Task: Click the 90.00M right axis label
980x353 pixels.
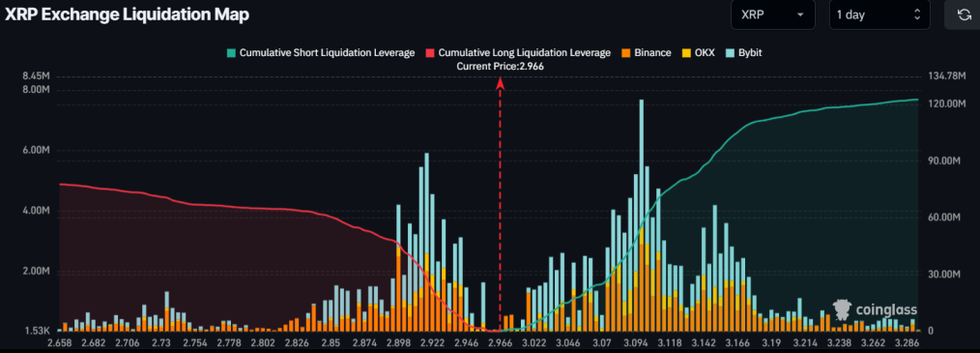Action: tap(945, 161)
